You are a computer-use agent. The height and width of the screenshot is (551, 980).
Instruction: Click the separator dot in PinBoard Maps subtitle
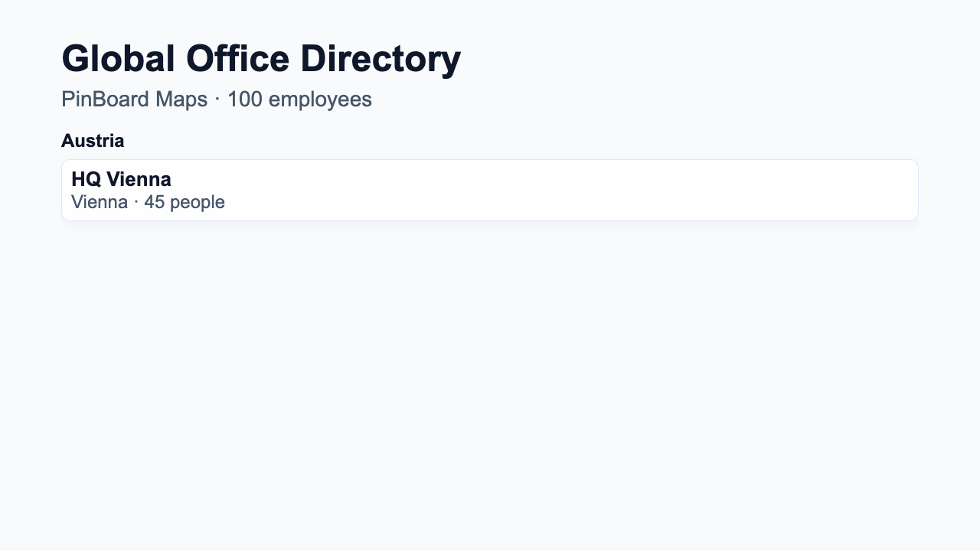pyautogui.click(x=217, y=99)
